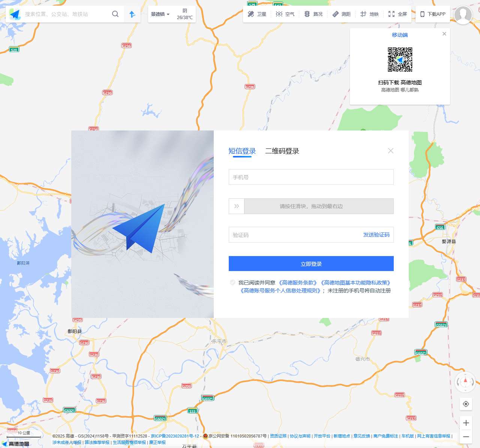
Task: Click the 手机号 phone number input field
Action: [x=310, y=177]
